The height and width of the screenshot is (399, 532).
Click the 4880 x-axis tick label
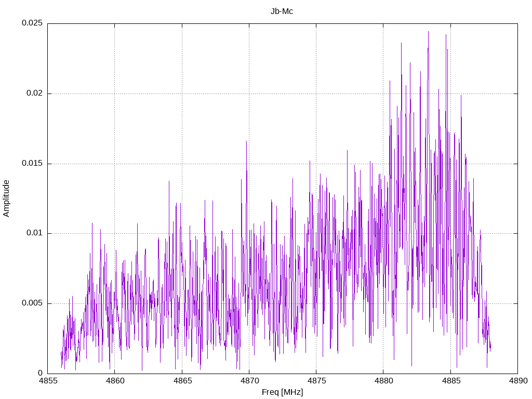click(384, 381)
